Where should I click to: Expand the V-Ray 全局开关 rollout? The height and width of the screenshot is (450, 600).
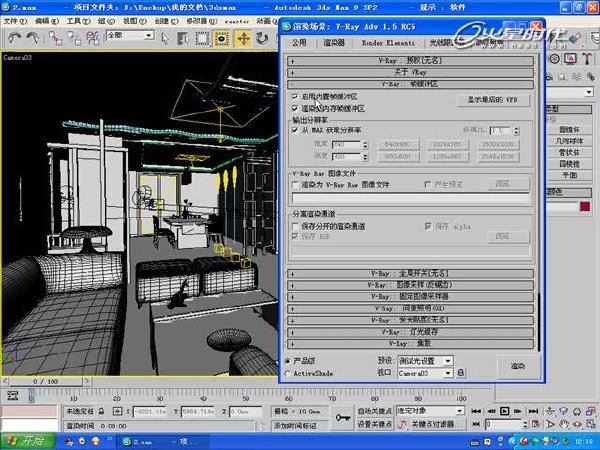coord(411,274)
